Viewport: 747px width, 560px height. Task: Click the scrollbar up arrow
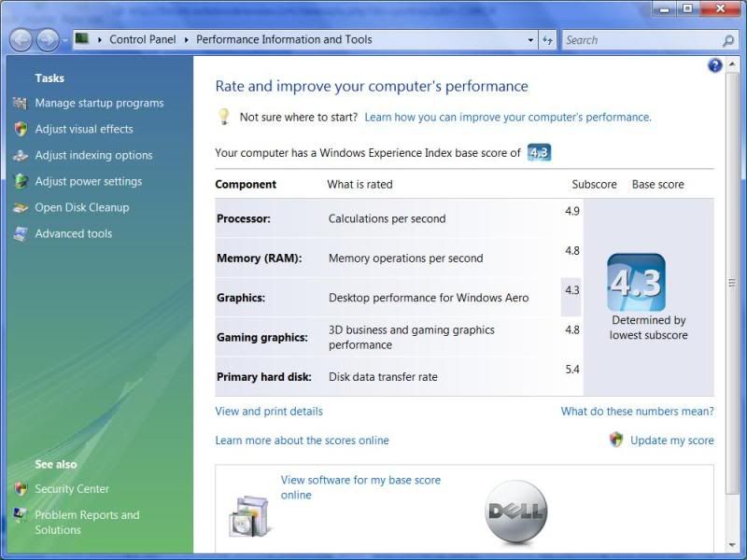point(732,64)
